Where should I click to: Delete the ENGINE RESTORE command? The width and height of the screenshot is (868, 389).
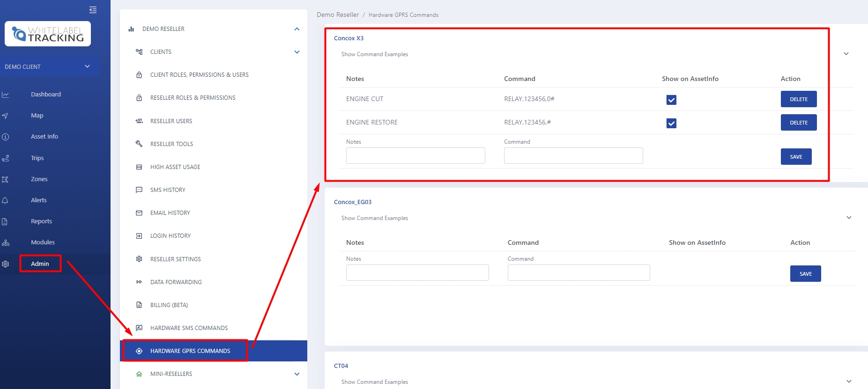pyautogui.click(x=799, y=123)
